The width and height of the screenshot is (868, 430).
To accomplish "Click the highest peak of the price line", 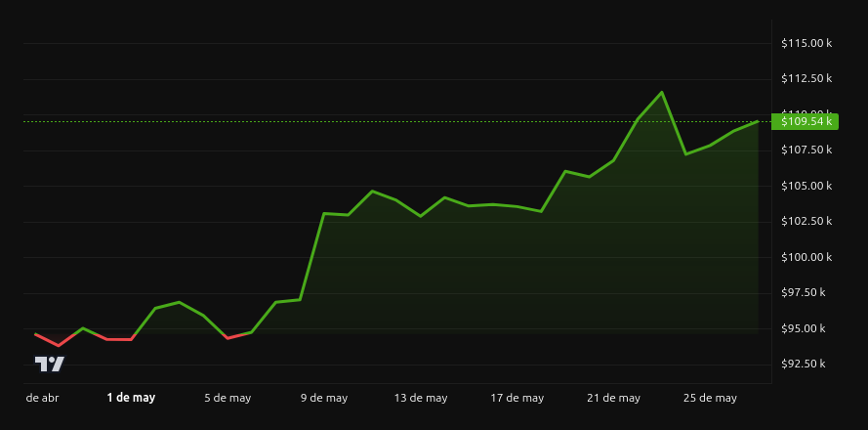I will (x=662, y=92).
